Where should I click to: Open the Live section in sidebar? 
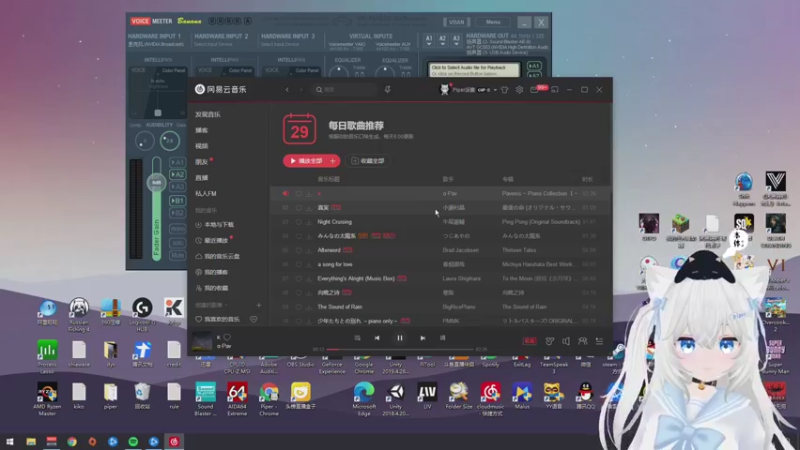coord(202,178)
